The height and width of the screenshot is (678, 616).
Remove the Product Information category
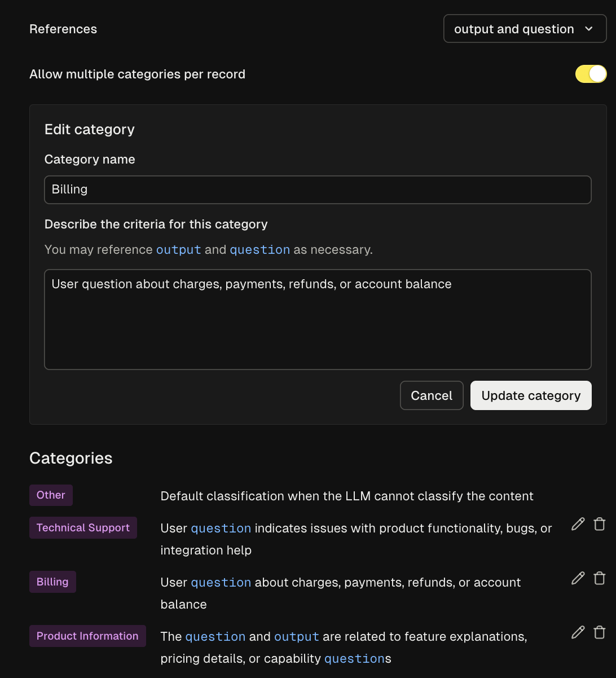[x=600, y=633]
